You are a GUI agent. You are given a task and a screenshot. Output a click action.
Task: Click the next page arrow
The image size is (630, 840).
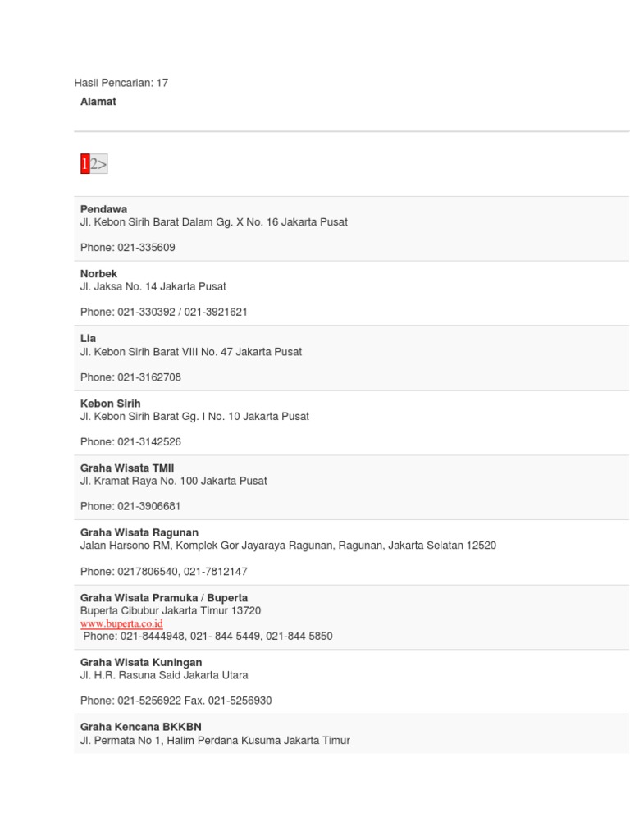(103, 164)
